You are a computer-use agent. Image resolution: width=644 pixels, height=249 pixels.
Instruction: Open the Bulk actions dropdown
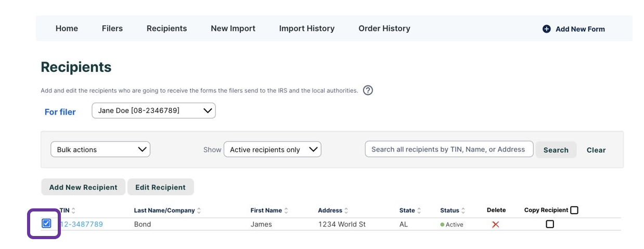(x=100, y=150)
